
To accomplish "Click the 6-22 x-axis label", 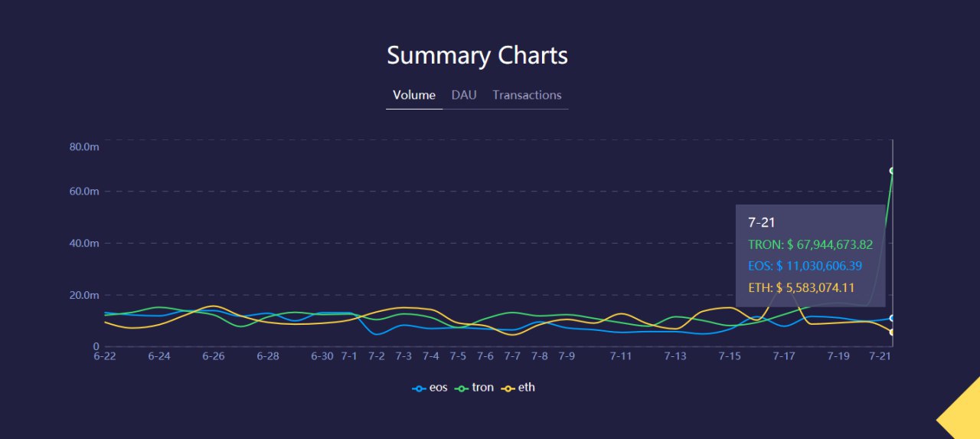I will (x=105, y=356).
